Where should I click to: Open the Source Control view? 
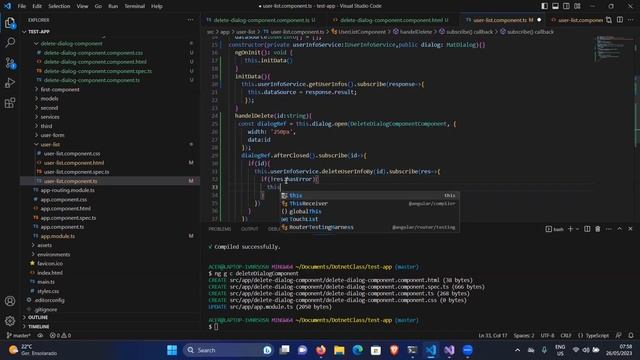[10, 62]
